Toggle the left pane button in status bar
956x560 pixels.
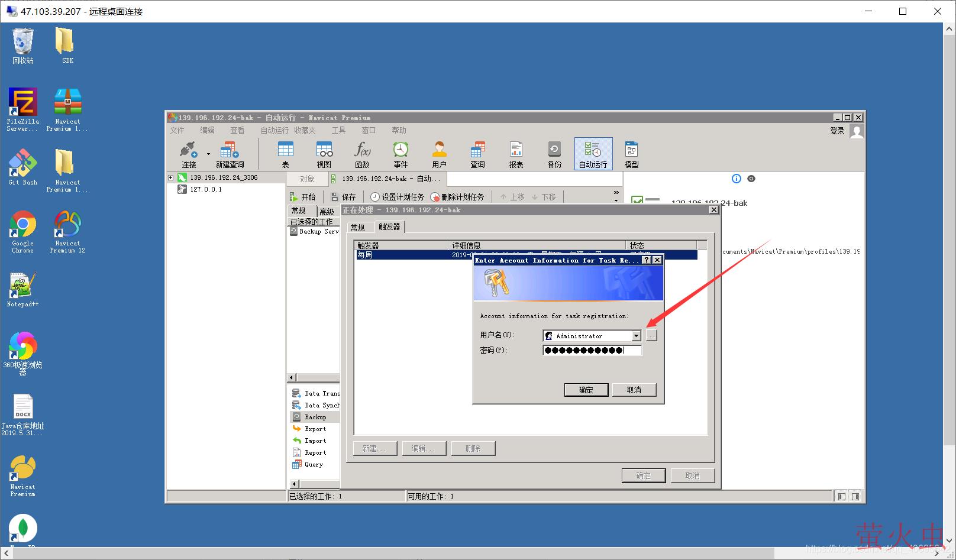tap(841, 497)
